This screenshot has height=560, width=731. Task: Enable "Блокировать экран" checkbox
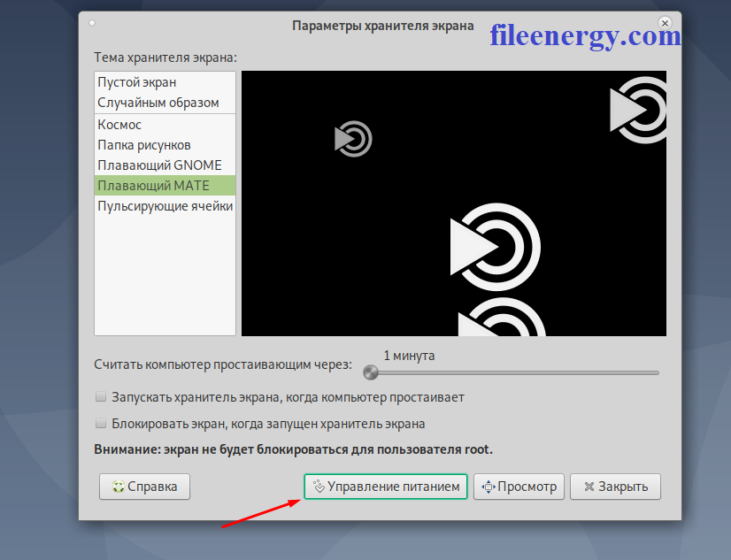pyautogui.click(x=101, y=424)
